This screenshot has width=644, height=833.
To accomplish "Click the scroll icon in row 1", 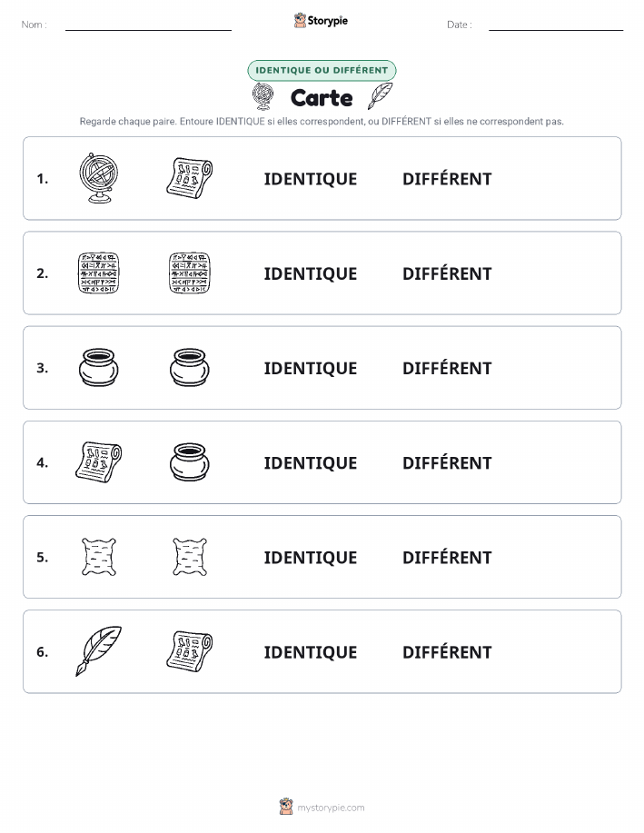I will (x=190, y=178).
